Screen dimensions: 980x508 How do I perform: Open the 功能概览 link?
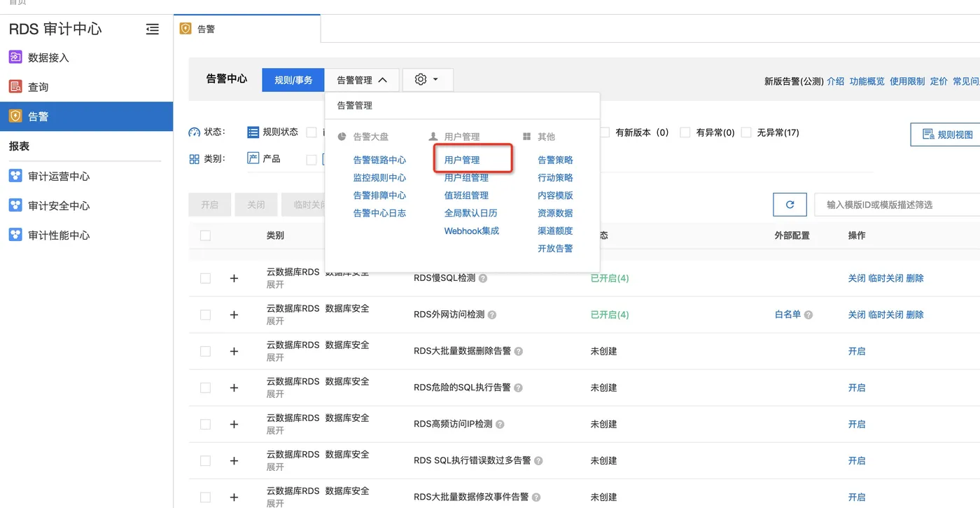tap(867, 81)
